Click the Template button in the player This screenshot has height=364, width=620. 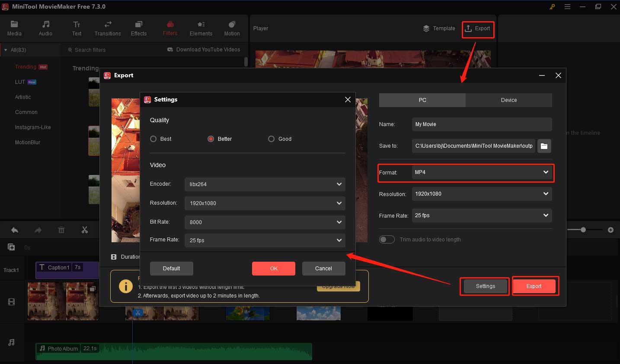coord(439,28)
